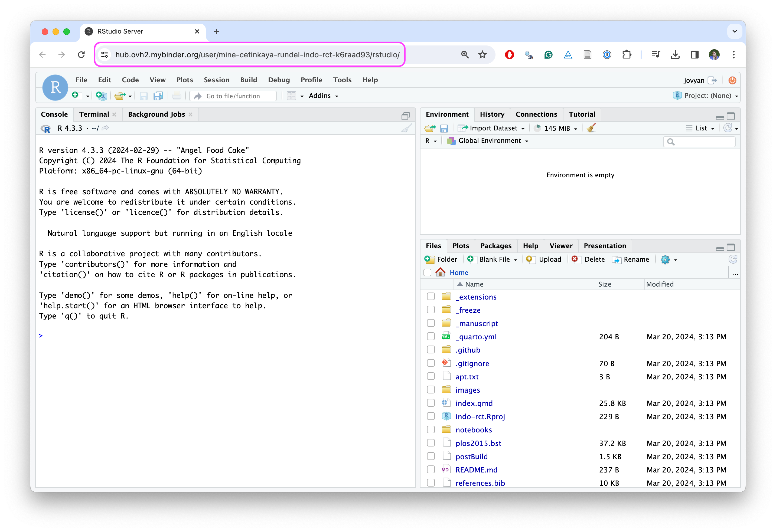
Task: Open the Create Project icon
Action: click(101, 96)
